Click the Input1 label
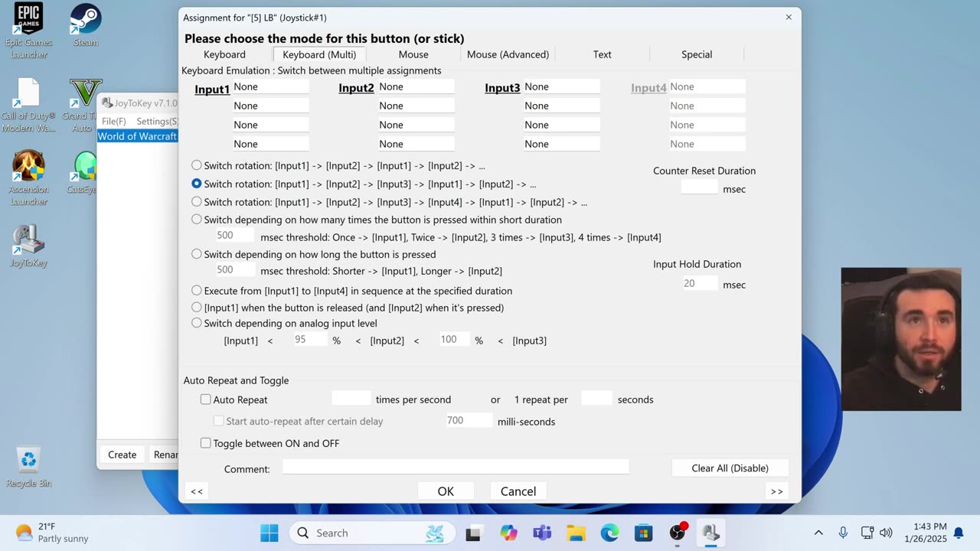The height and width of the screenshot is (551, 980). (212, 90)
